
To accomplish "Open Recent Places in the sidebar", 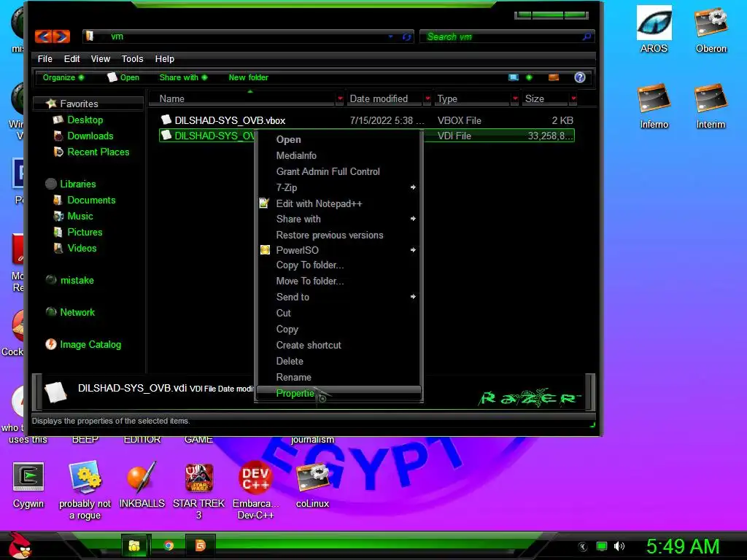I will click(98, 152).
